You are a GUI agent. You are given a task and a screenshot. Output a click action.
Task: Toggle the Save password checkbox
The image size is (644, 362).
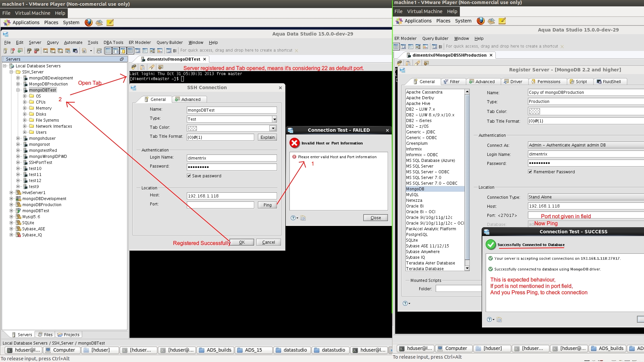point(189,176)
